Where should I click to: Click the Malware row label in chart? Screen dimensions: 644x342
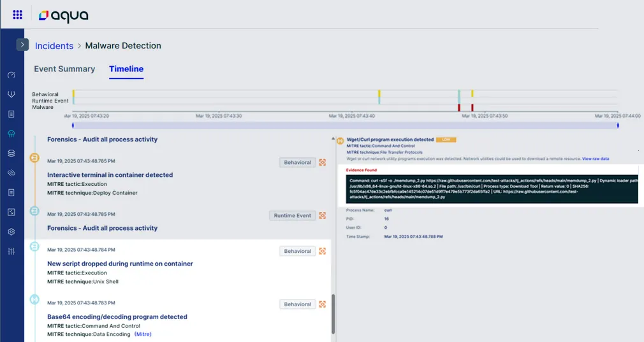43,108
